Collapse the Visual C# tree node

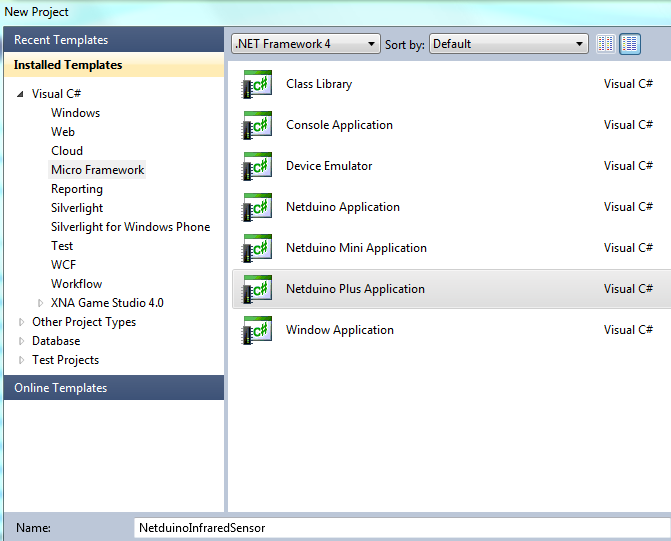pyautogui.click(x=20, y=94)
